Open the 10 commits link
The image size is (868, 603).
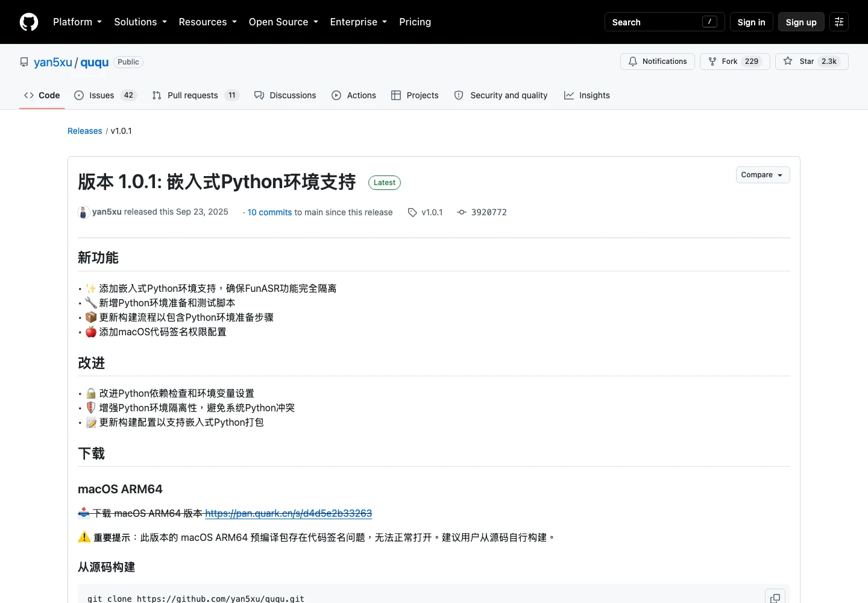click(269, 212)
